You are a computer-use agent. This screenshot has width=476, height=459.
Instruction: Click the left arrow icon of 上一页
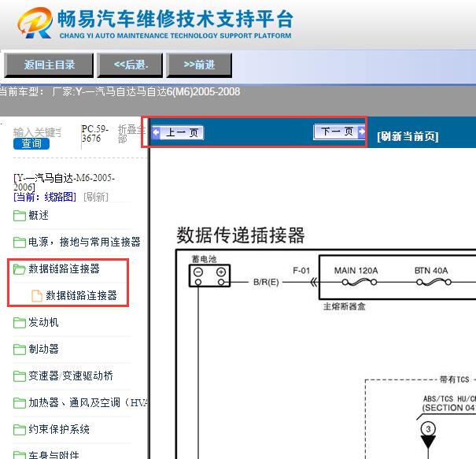point(156,132)
